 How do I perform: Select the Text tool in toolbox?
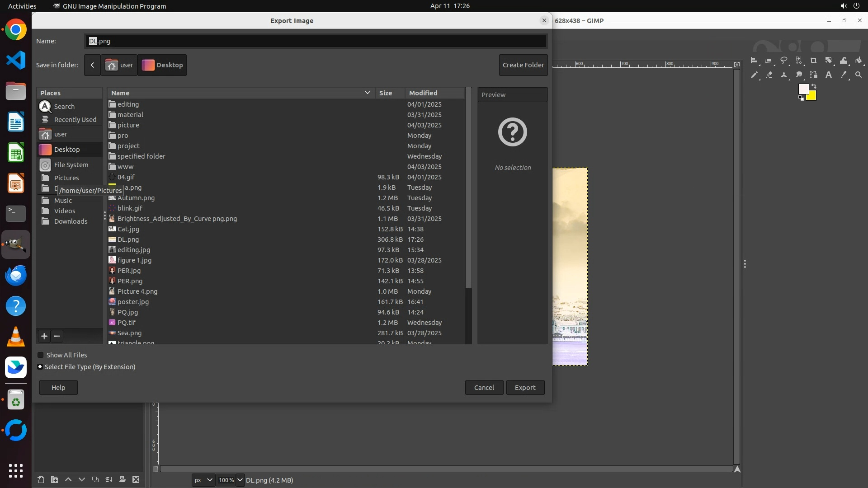[829, 75]
